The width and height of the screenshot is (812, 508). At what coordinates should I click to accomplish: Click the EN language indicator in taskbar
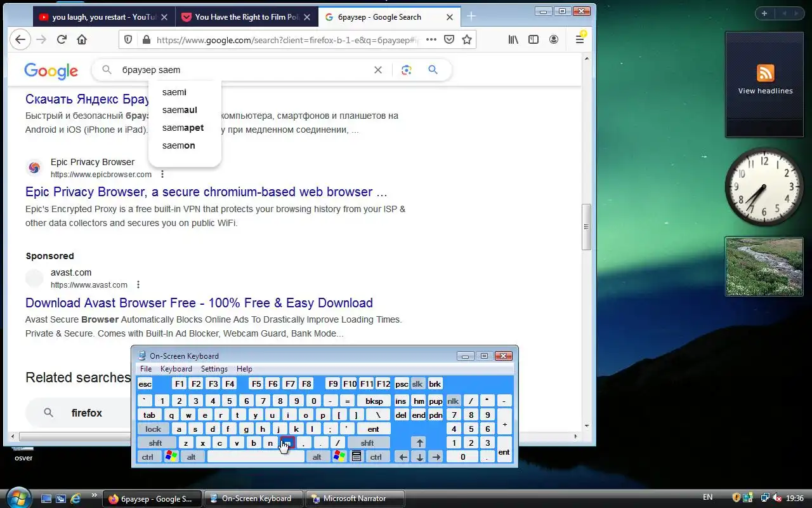(x=708, y=498)
